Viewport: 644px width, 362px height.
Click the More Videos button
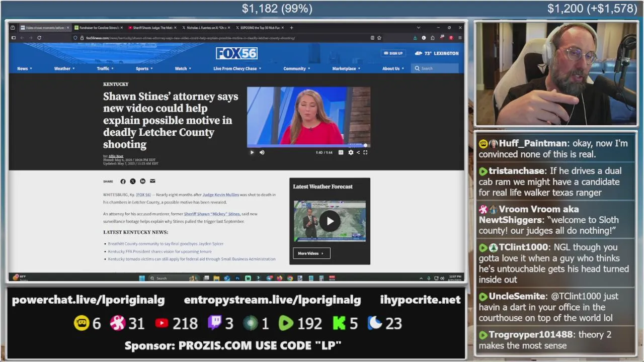[311, 253]
